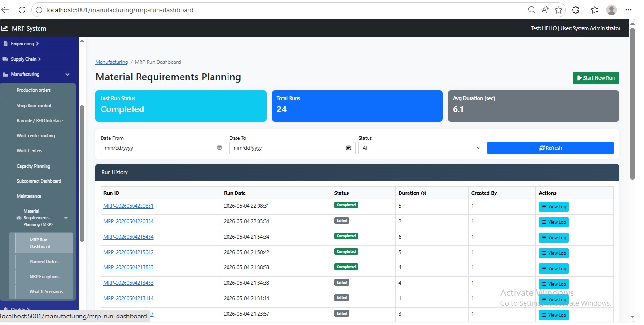The width and height of the screenshot is (644, 325).
Task: Open the browser profile avatar
Action: [x=612, y=10]
